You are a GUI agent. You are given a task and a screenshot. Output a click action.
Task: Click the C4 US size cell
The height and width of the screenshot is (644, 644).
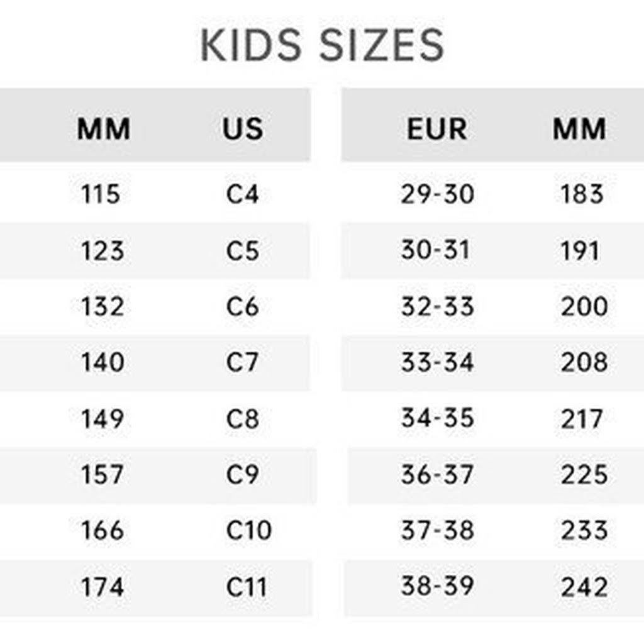click(x=242, y=194)
